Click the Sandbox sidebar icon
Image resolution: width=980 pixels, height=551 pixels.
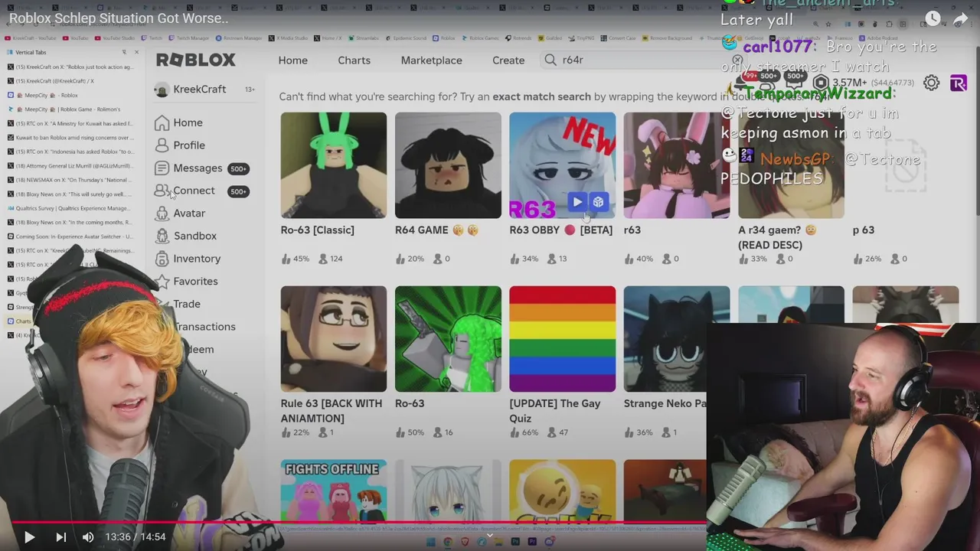coord(162,236)
